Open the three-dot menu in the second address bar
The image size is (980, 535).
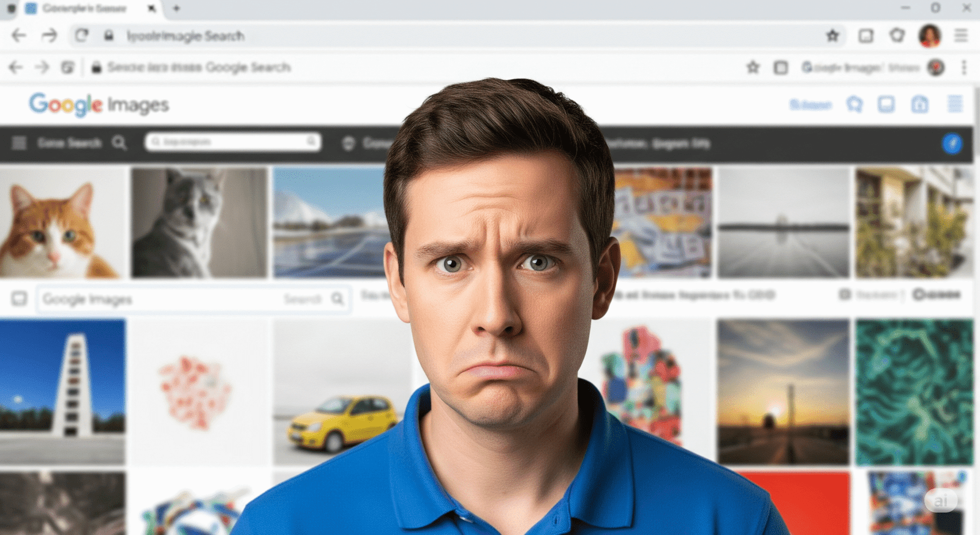964,67
